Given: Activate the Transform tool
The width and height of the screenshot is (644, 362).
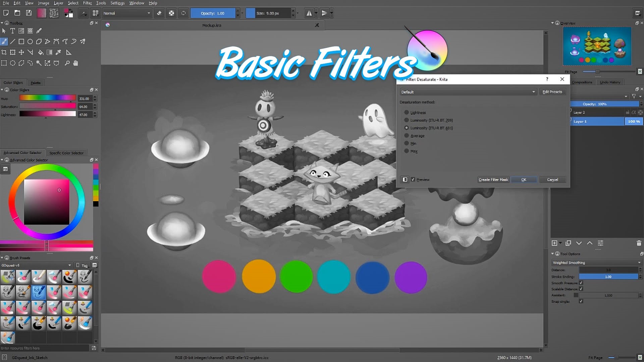Looking at the screenshot, I should point(12,52).
